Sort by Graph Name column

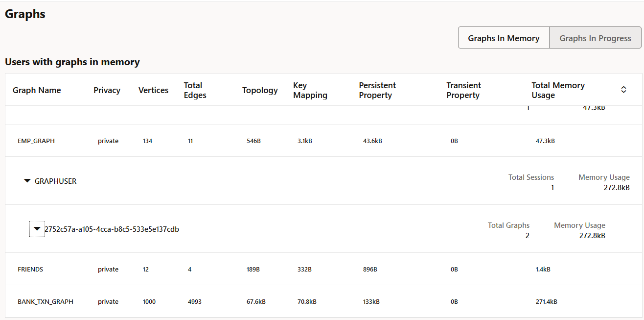(x=37, y=90)
